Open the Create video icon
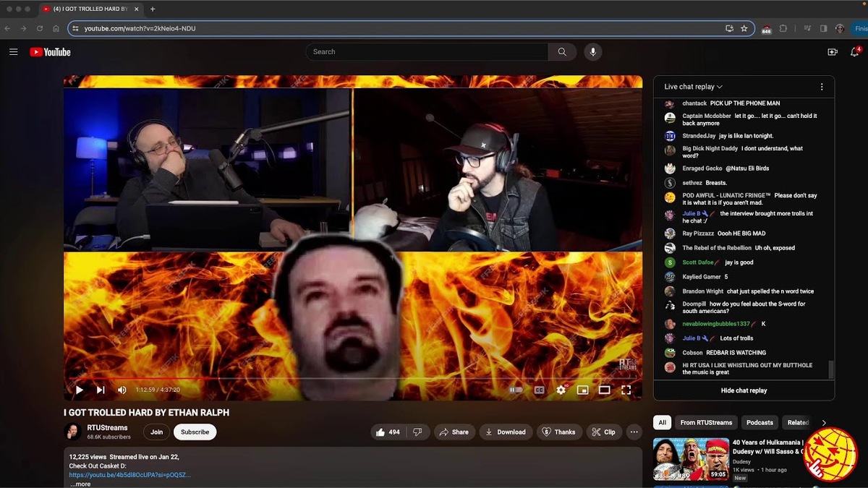The height and width of the screenshot is (488, 868). (x=833, y=52)
